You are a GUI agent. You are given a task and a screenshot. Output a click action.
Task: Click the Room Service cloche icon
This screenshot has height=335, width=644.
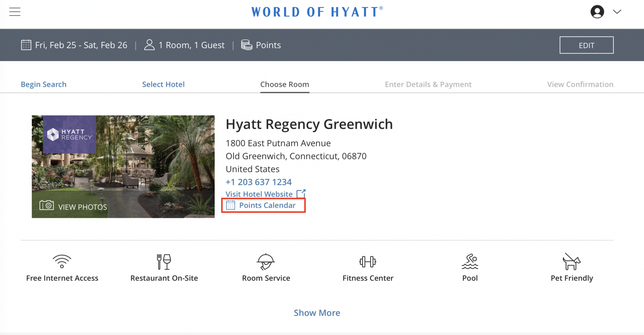pyautogui.click(x=266, y=262)
